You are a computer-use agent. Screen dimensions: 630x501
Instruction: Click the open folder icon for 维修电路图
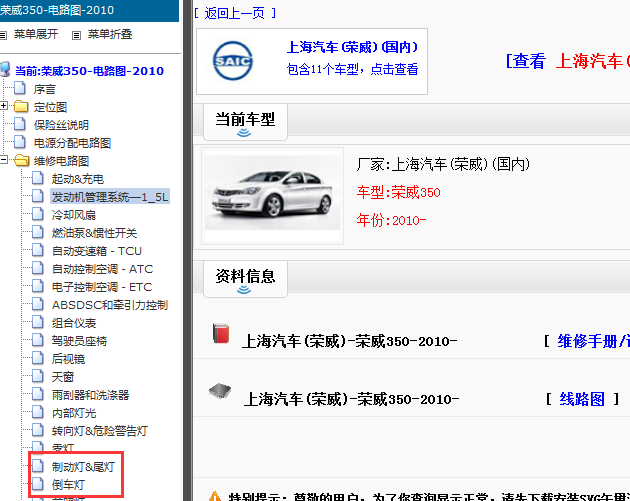21,160
